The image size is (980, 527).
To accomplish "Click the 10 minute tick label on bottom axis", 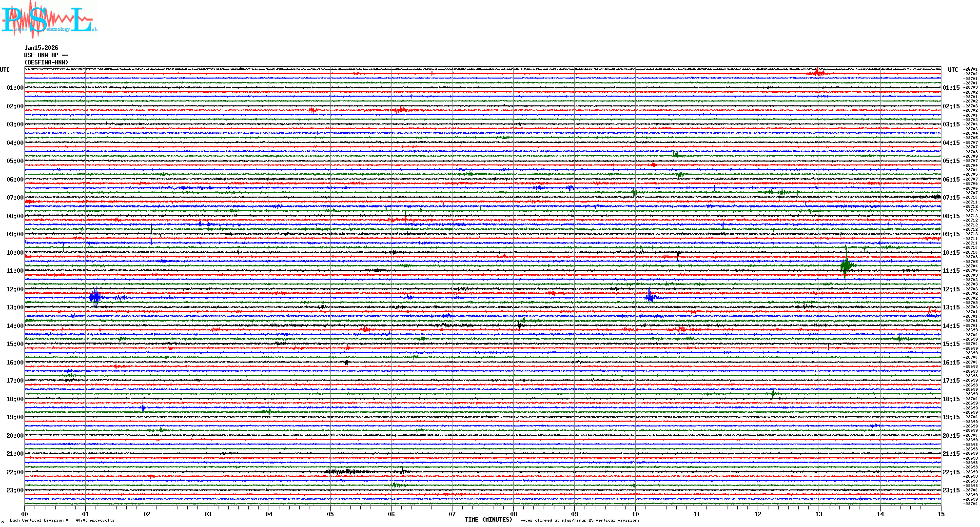I will coord(635,514).
